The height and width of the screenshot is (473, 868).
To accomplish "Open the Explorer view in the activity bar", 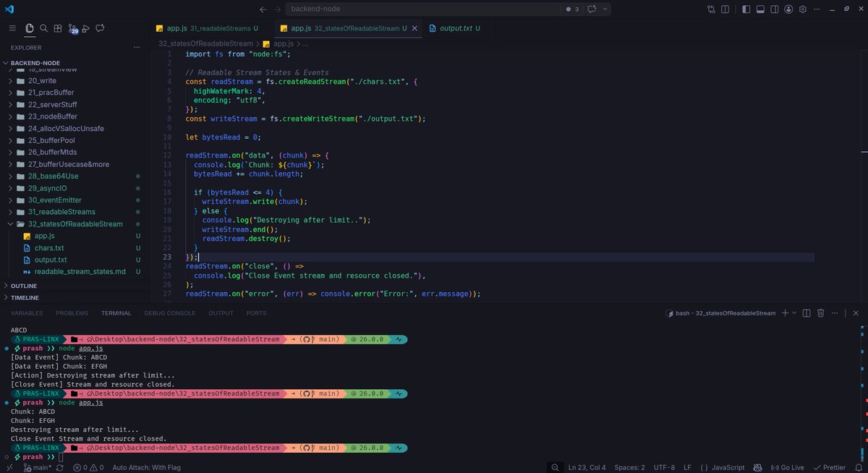I will pyautogui.click(x=30, y=28).
